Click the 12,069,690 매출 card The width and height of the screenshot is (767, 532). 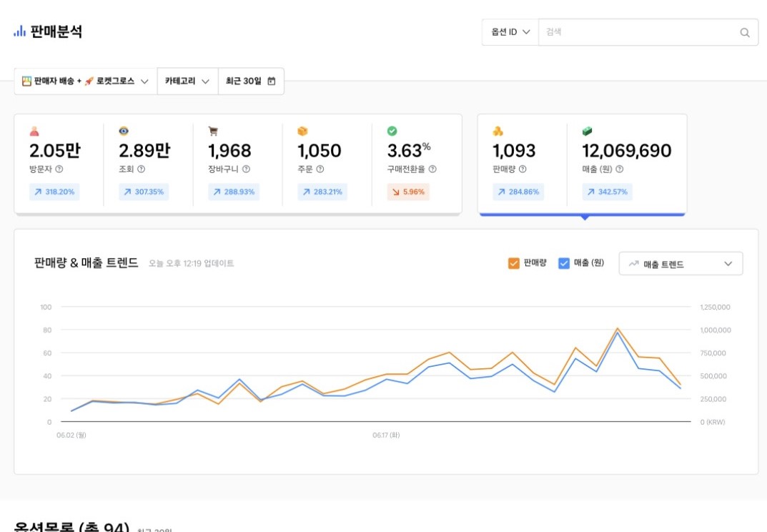(627, 163)
